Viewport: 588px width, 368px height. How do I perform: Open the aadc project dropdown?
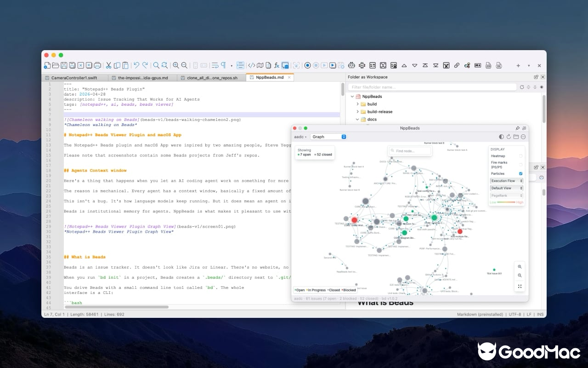click(x=300, y=137)
